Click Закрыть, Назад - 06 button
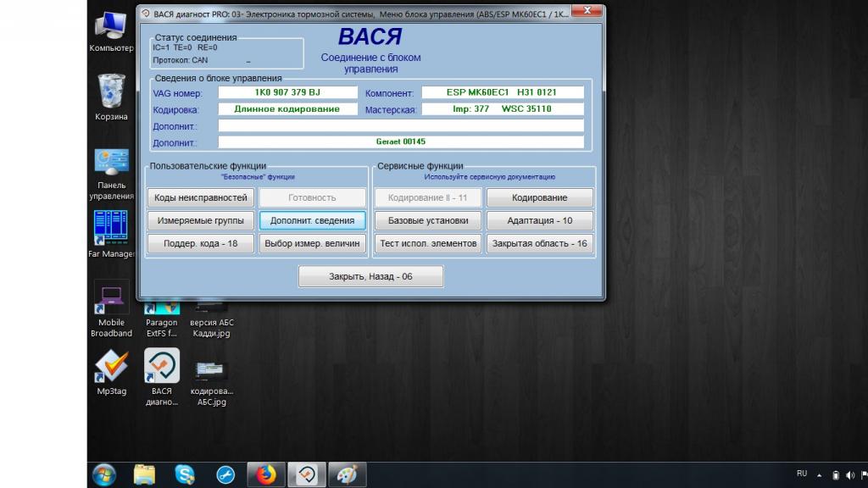Viewport: 868px width, 488px height. [x=371, y=276]
